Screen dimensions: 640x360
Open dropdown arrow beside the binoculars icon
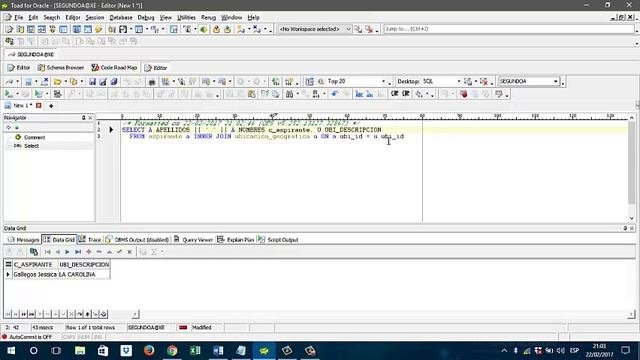click(x=297, y=94)
